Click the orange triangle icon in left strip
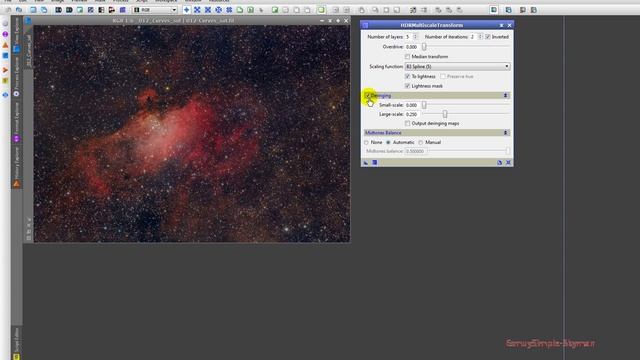 (5, 45)
